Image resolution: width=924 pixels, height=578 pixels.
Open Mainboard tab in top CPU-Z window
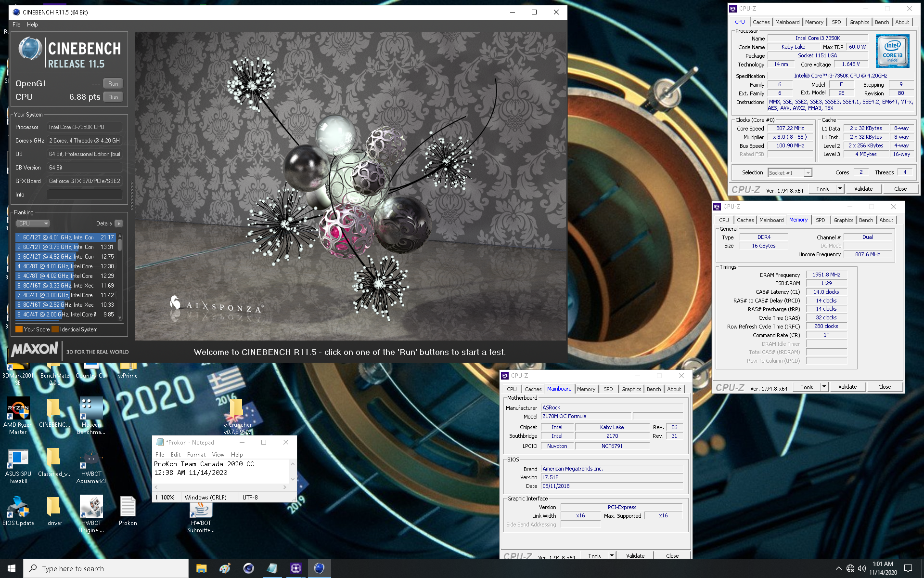(x=787, y=22)
